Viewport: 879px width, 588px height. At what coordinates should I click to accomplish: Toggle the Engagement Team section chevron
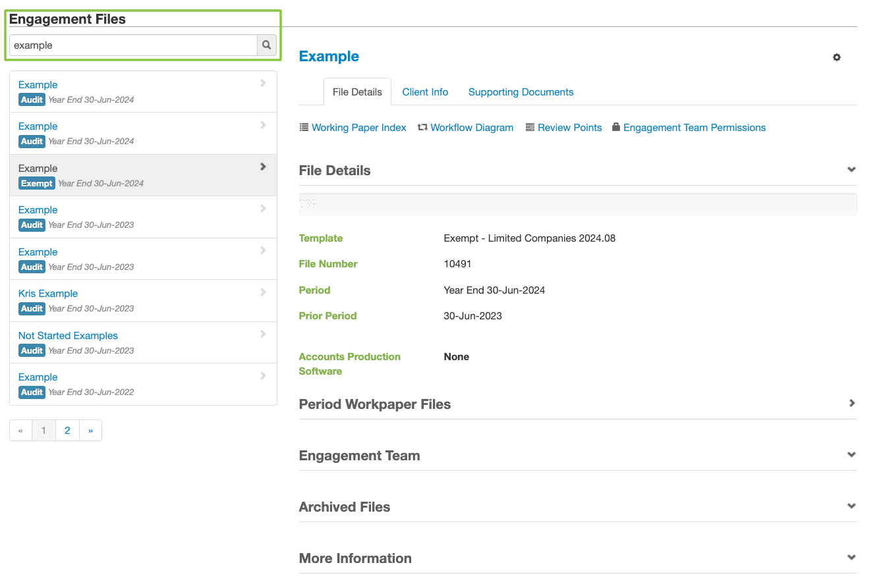click(x=851, y=455)
